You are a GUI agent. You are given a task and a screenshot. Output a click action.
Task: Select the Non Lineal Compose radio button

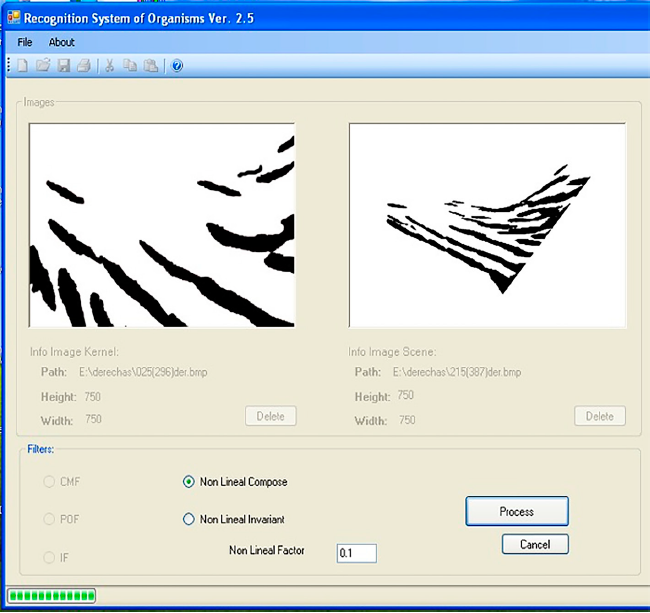pyautogui.click(x=189, y=482)
